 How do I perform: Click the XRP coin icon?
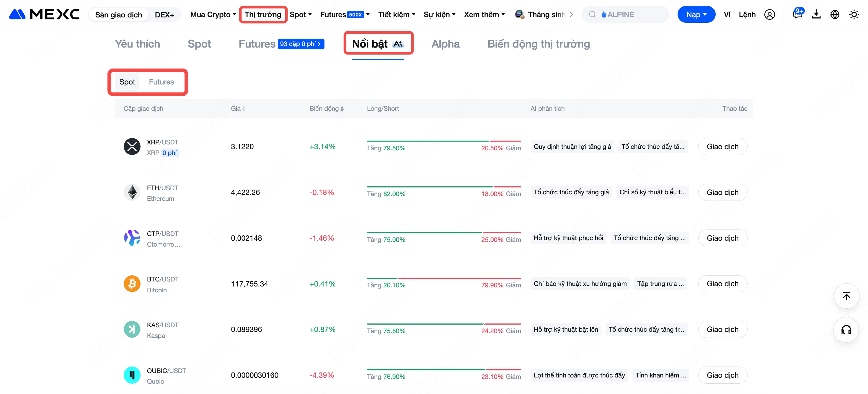tap(132, 146)
